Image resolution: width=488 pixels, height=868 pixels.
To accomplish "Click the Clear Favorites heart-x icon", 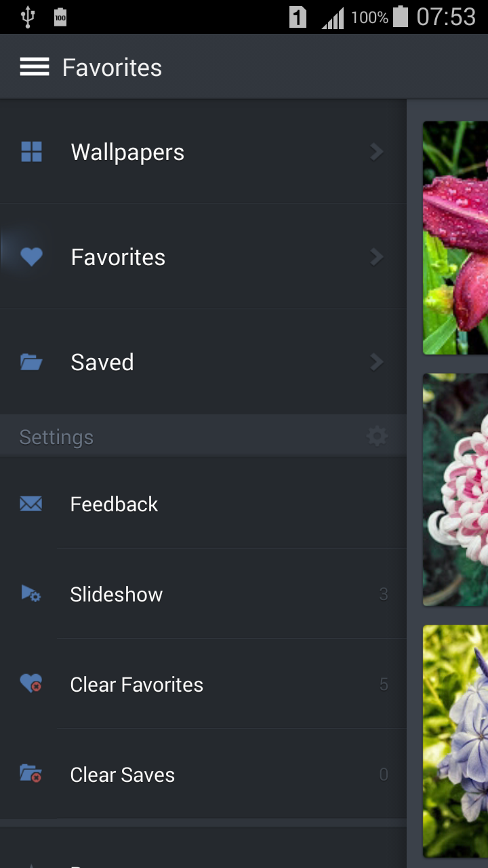I will pyautogui.click(x=31, y=684).
